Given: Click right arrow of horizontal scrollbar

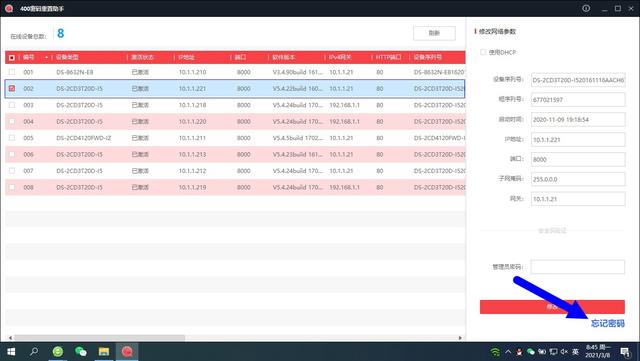Looking at the screenshot, I should (460, 338).
